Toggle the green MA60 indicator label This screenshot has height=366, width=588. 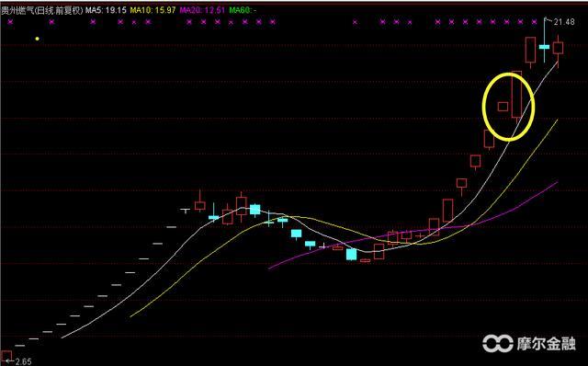[x=243, y=10]
